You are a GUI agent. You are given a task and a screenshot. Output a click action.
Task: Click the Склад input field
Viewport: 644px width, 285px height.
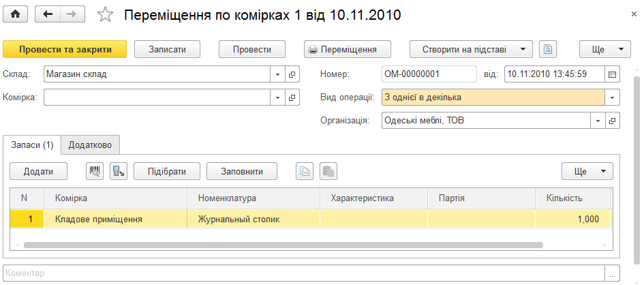157,74
